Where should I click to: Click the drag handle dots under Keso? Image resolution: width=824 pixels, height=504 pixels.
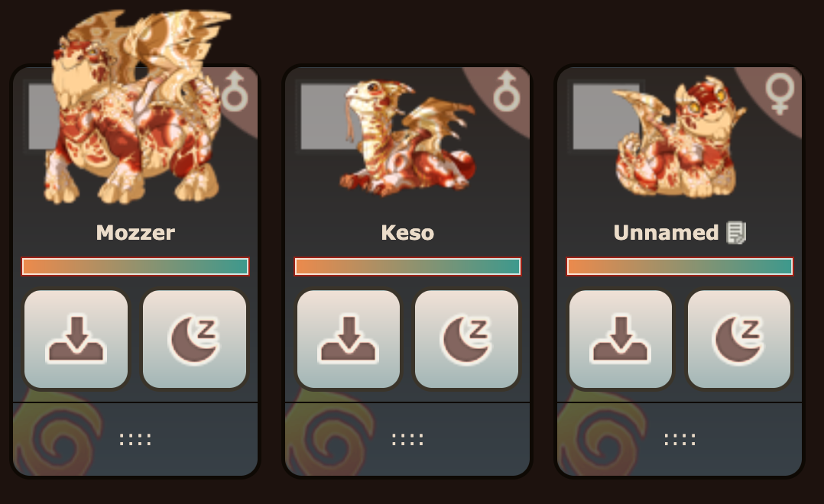pyautogui.click(x=408, y=439)
